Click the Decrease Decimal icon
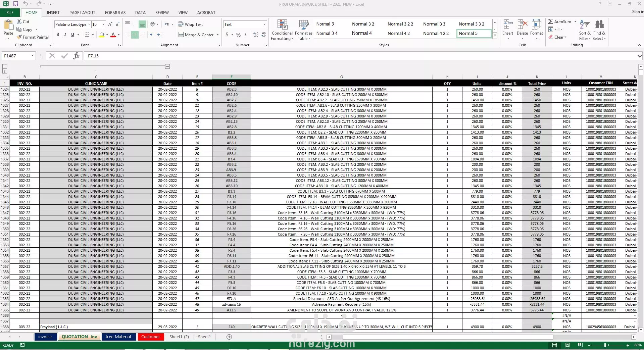Screen dimensions: 644x350 click(264, 35)
